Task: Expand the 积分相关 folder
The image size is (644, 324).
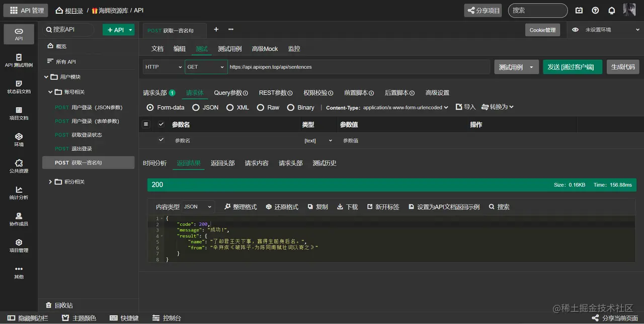Action: 50,182
